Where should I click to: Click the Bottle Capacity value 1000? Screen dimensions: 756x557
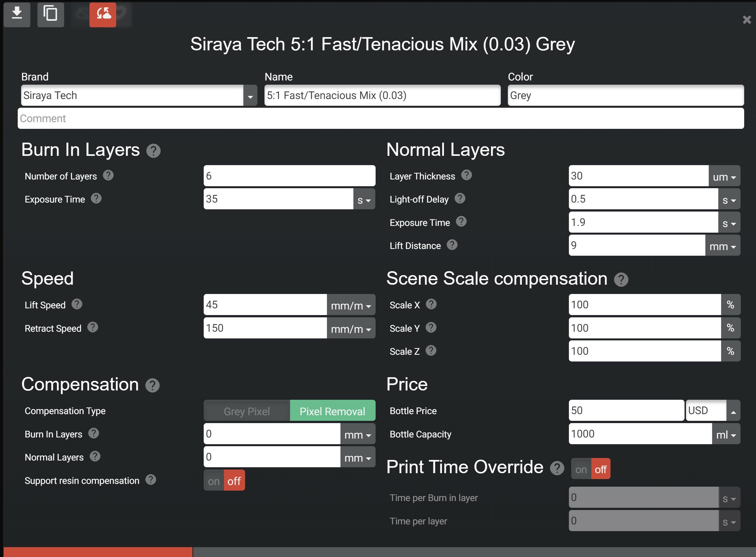(x=640, y=434)
